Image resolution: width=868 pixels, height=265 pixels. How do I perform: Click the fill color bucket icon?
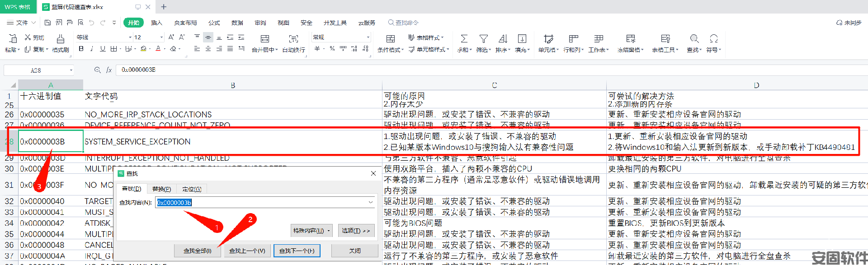tap(143, 49)
